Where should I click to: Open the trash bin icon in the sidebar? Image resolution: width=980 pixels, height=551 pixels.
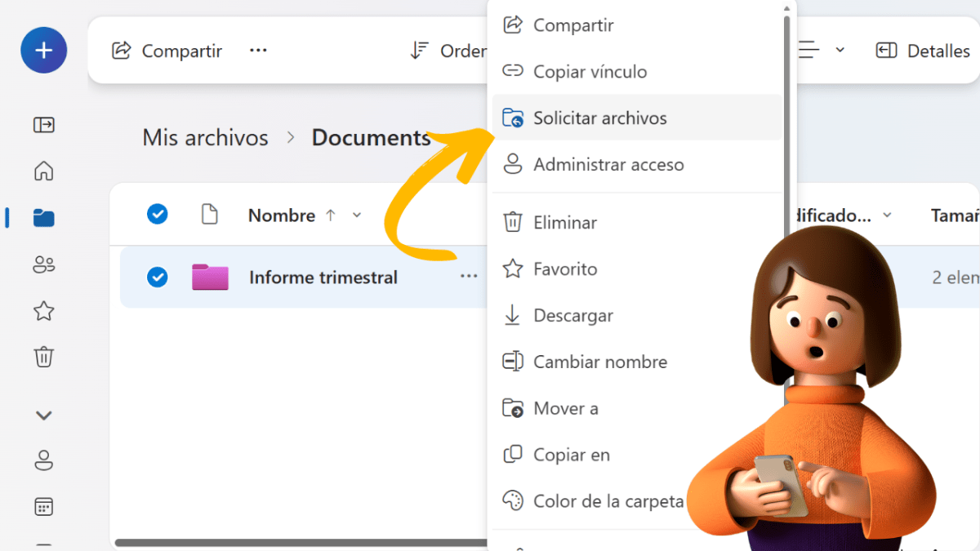point(43,357)
